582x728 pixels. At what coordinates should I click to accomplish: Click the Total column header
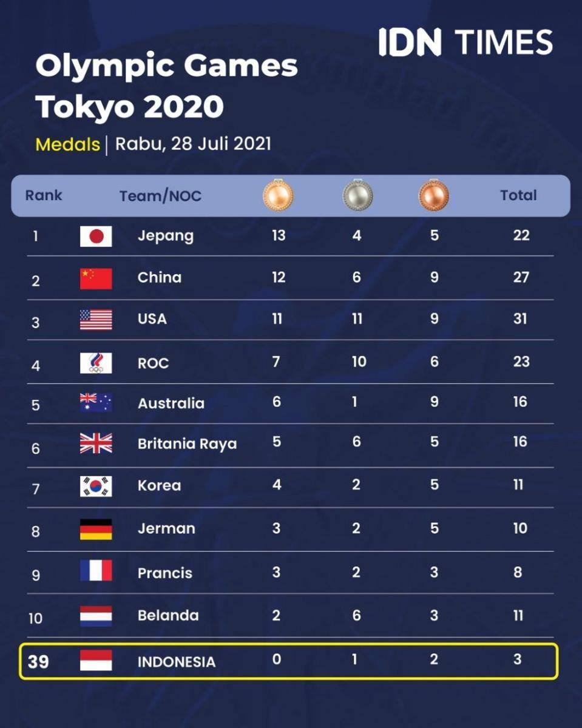pos(518,195)
